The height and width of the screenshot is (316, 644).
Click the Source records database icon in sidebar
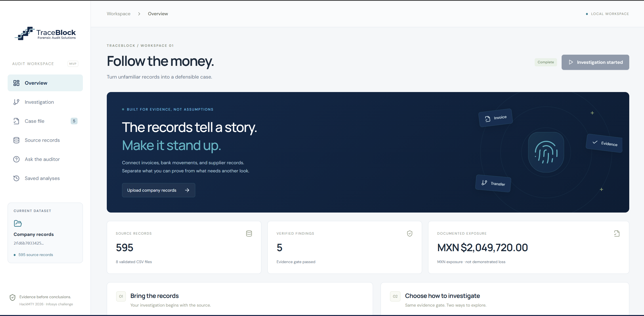[16, 140]
